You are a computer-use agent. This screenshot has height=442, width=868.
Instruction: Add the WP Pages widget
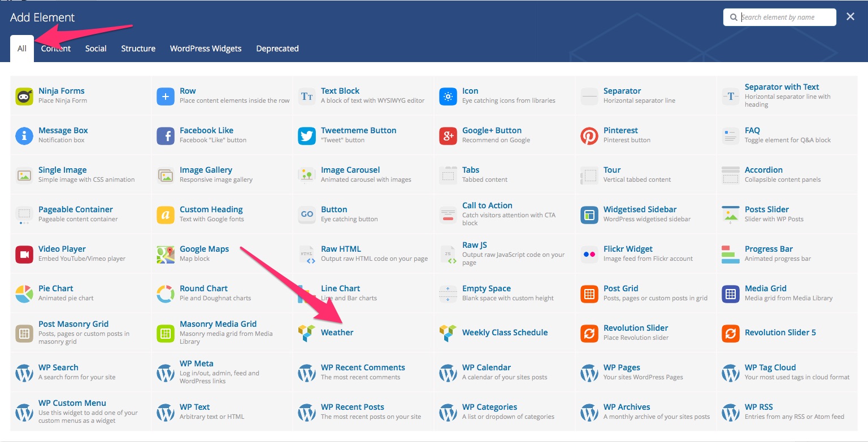pyautogui.click(x=646, y=372)
